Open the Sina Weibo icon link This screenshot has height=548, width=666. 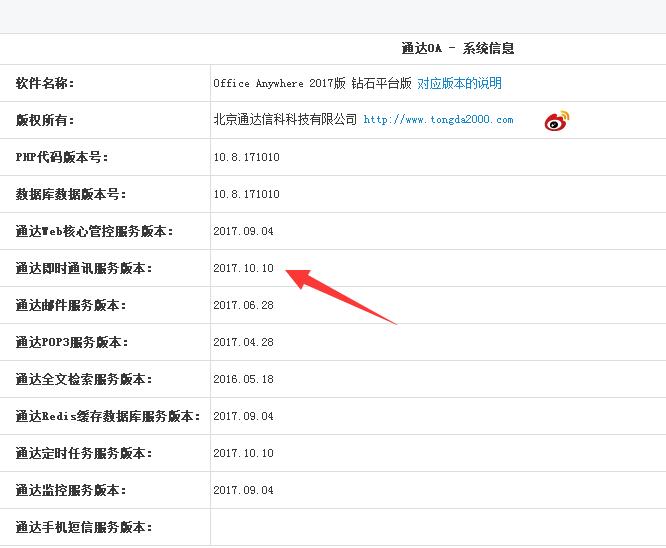(557, 121)
